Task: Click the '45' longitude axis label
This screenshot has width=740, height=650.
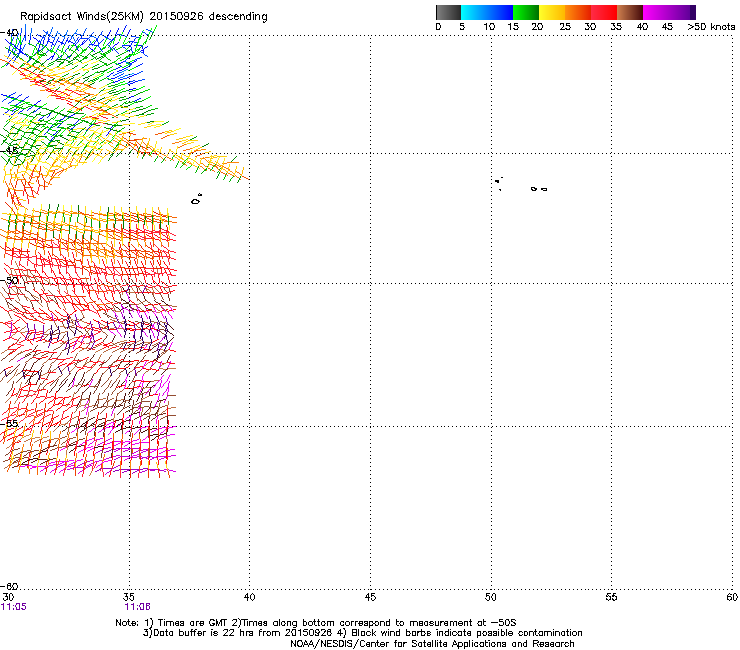Action: click(370, 597)
